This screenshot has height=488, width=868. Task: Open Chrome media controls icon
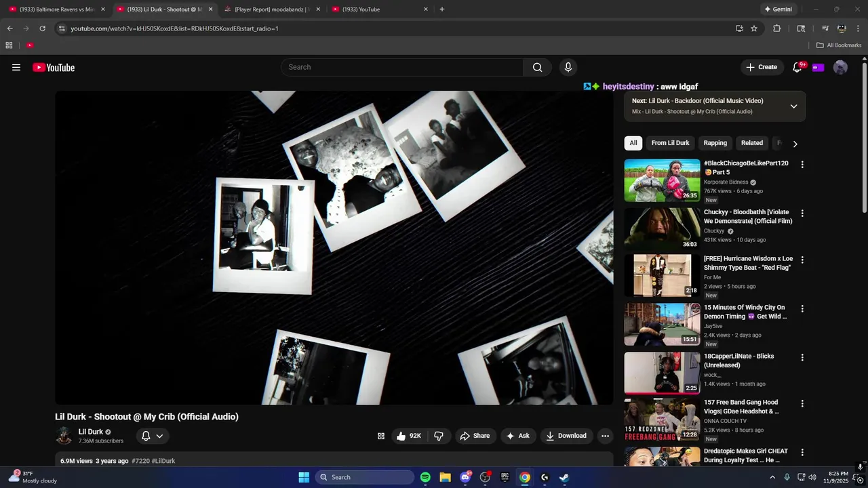[x=825, y=28]
